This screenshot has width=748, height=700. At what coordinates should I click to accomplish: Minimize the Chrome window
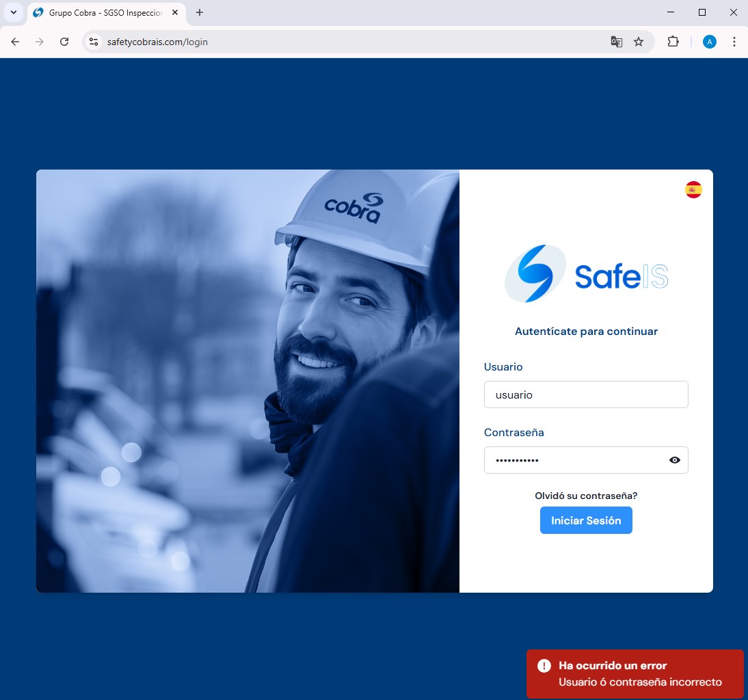(671, 12)
